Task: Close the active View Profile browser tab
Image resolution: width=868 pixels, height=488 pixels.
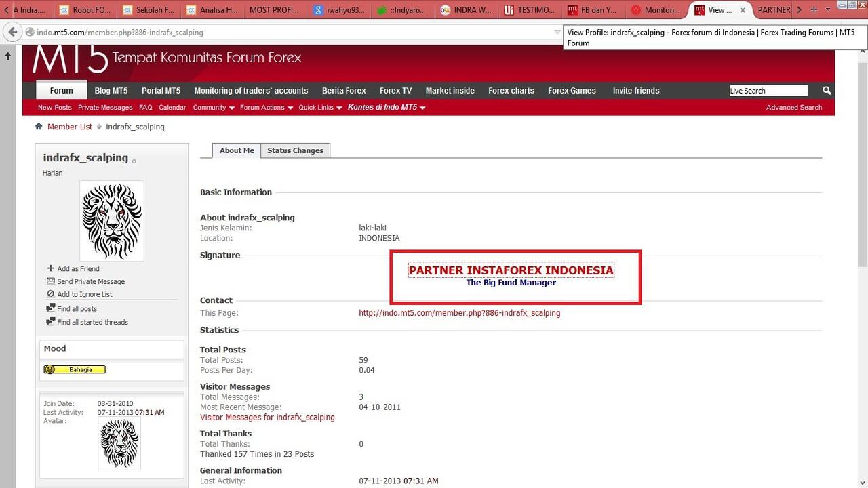Action: tap(743, 10)
